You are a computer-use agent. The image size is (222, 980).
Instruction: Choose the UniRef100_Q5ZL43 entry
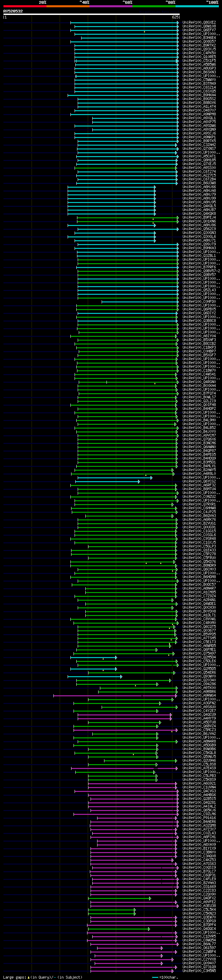pyautogui.click(x=199, y=290)
